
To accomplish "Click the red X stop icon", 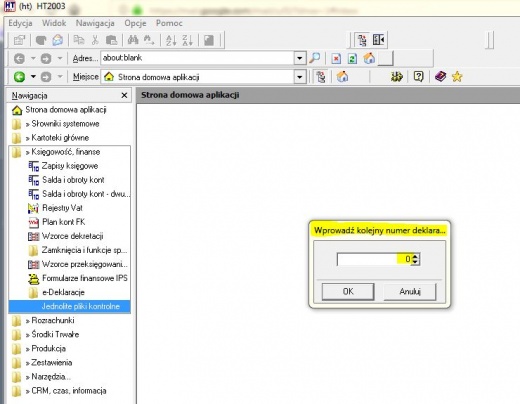I will (x=336, y=59).
